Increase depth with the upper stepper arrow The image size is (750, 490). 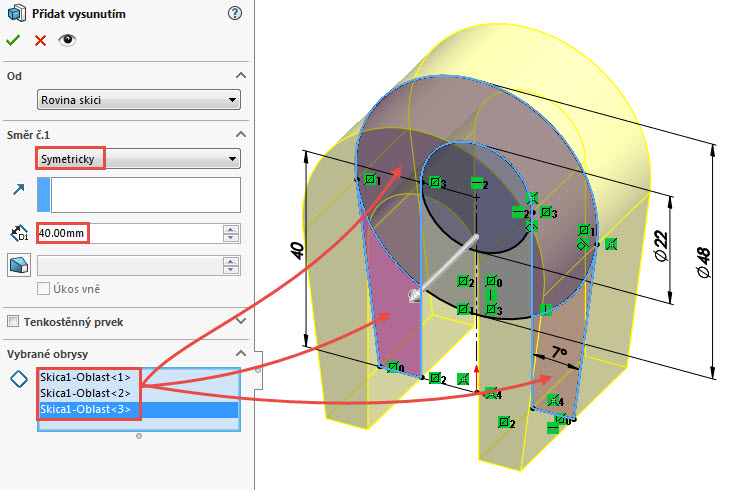(x=231, y=229)
